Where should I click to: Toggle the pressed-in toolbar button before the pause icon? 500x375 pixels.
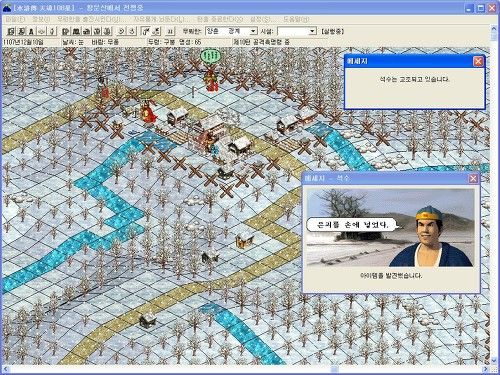(146, 31)
